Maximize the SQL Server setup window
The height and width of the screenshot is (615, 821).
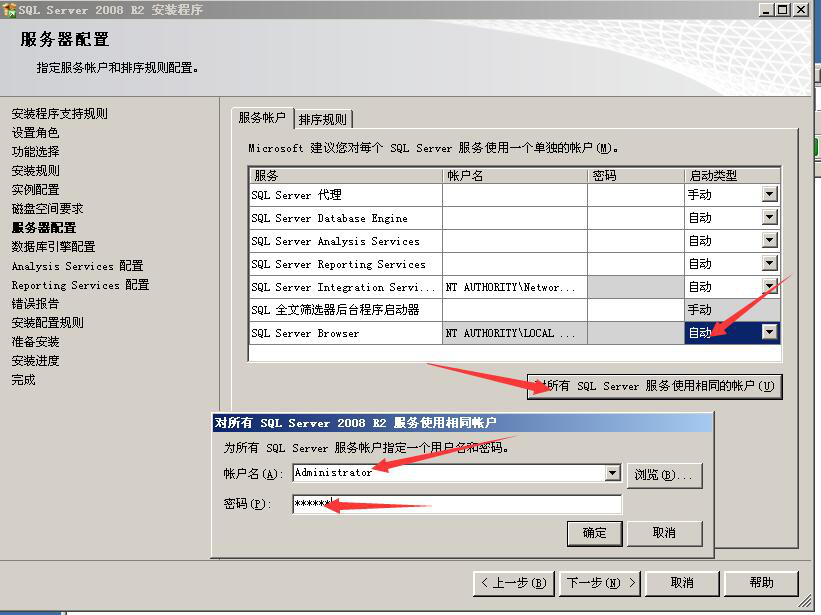point(783,9)
